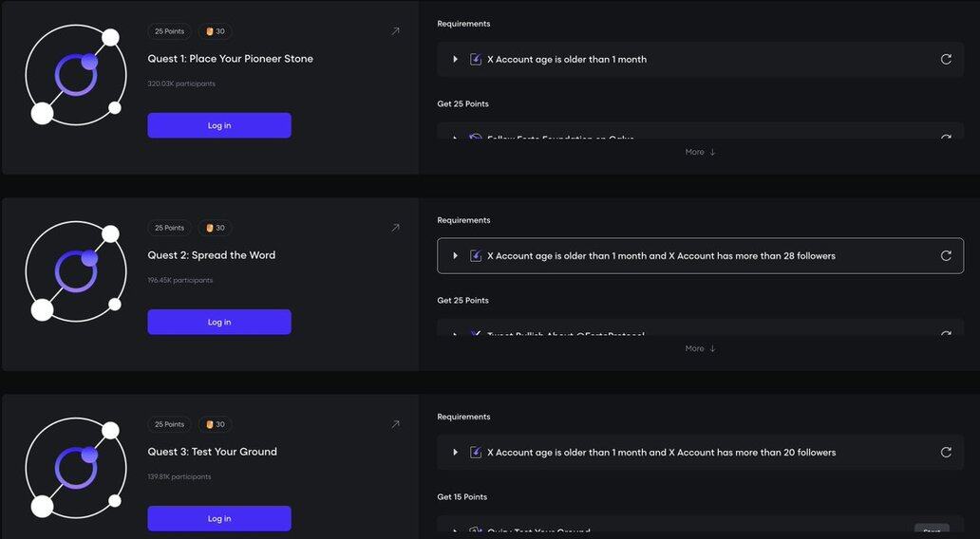Open Quest 1 external link arrow icon
This screenshot has width=980, height=539.
click(395, 31)
